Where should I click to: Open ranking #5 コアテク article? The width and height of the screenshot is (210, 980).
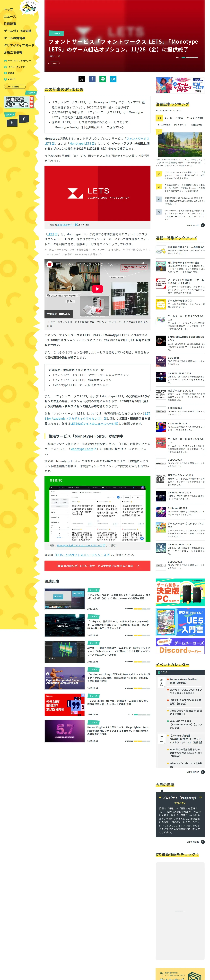pyautogui.click(x=180, y=215)
